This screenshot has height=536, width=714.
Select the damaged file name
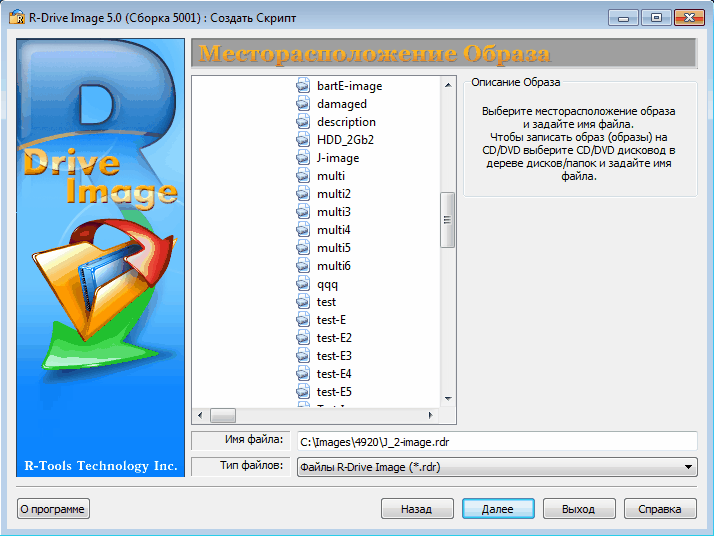pos(342,104)
